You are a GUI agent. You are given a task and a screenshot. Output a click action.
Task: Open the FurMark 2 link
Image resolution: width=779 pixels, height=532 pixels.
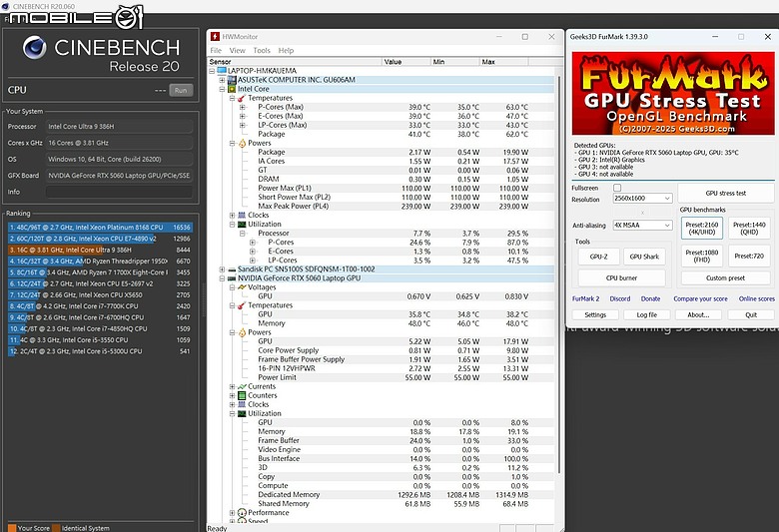click(585, 298)
